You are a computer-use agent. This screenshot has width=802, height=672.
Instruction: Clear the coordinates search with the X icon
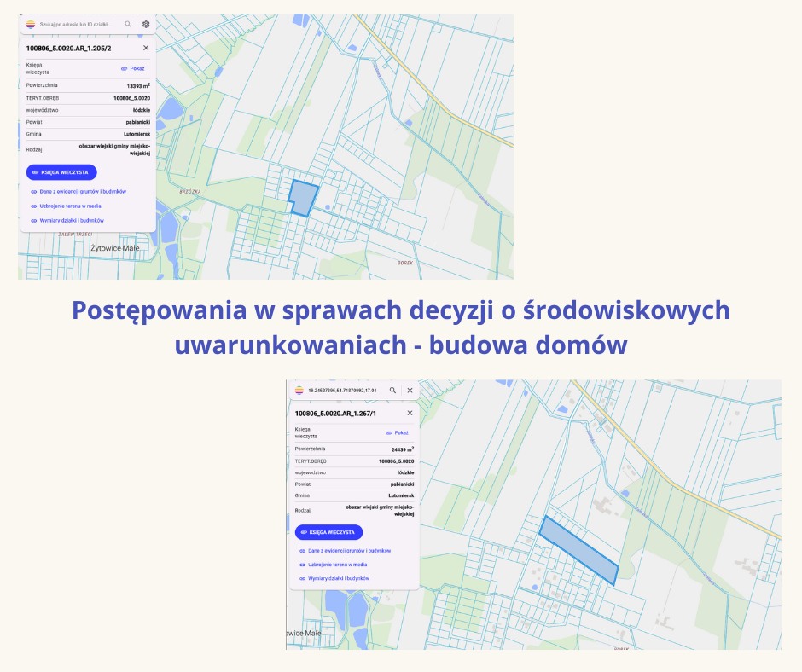(x=410, y=390)
